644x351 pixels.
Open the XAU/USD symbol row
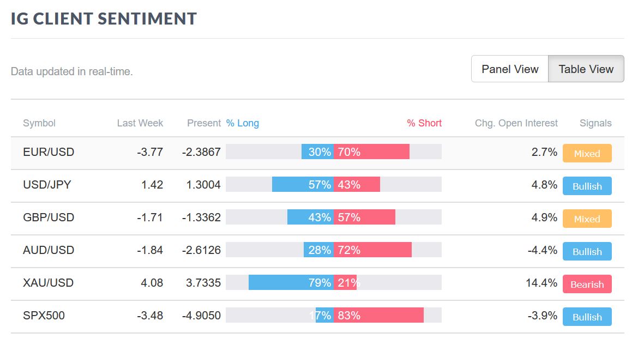[48, 283]
